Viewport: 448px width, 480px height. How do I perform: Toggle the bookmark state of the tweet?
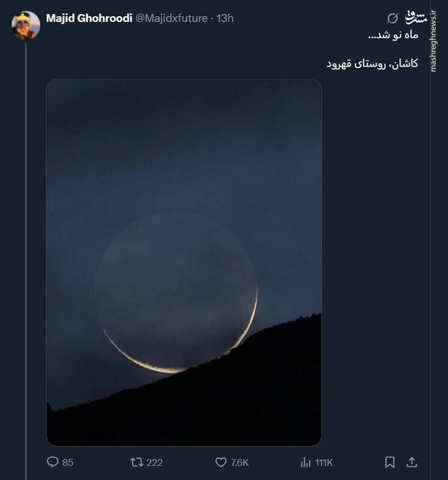(x=390, y=461)
